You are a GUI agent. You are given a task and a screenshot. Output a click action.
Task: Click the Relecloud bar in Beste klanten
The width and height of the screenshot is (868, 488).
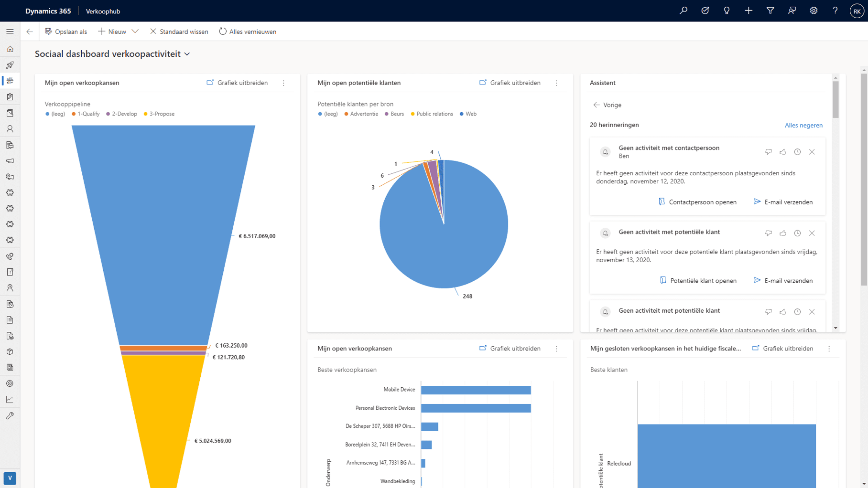(x=727, y=456)
